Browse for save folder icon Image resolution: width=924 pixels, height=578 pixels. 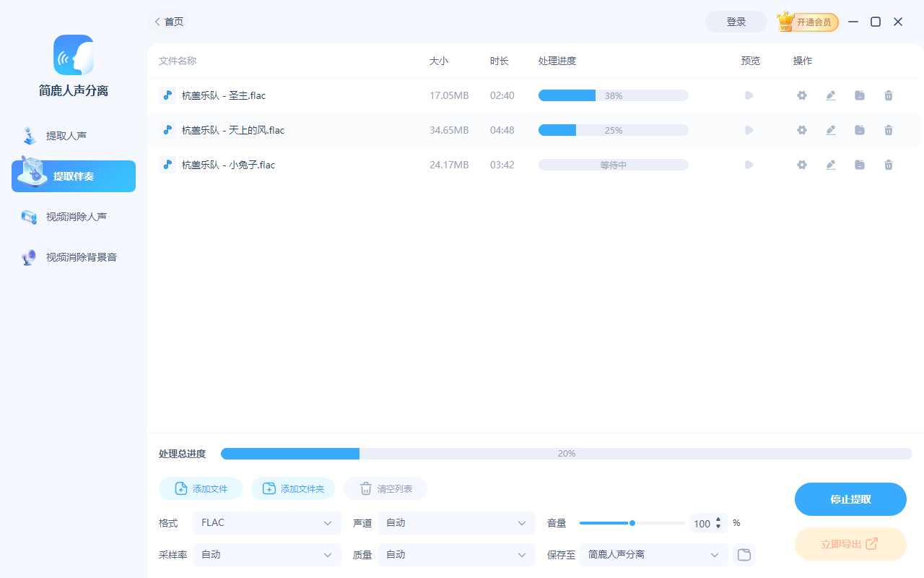(744, 555)
